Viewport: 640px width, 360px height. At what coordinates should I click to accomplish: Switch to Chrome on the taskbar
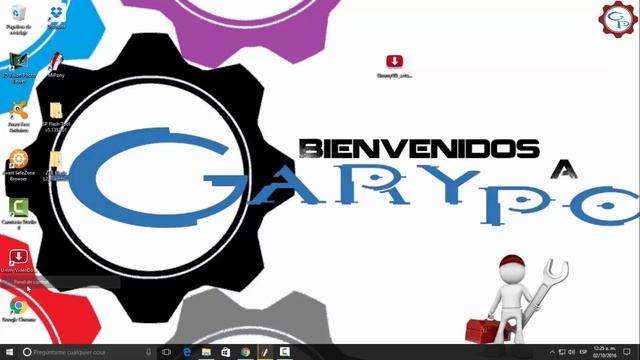[245, 352]
